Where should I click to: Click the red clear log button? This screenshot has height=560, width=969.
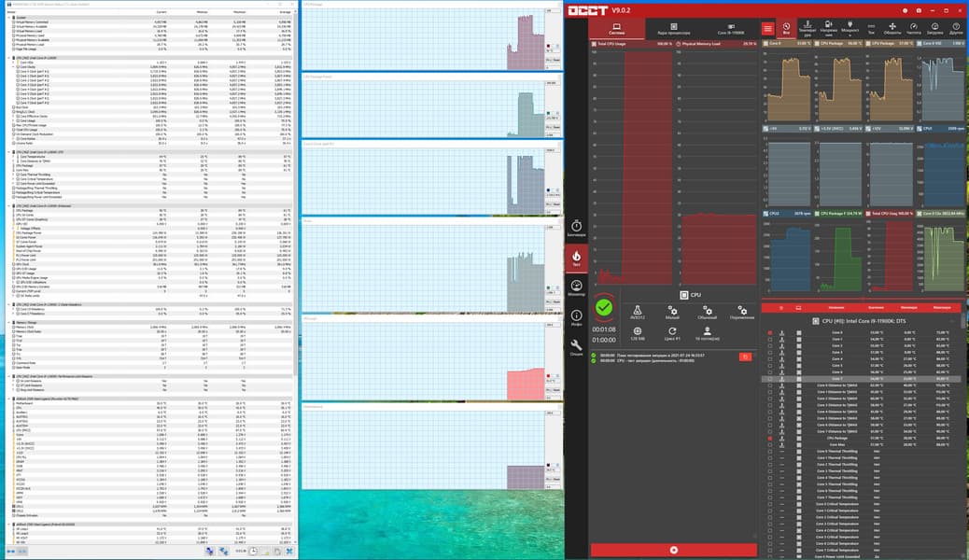[x=745, y=357]
